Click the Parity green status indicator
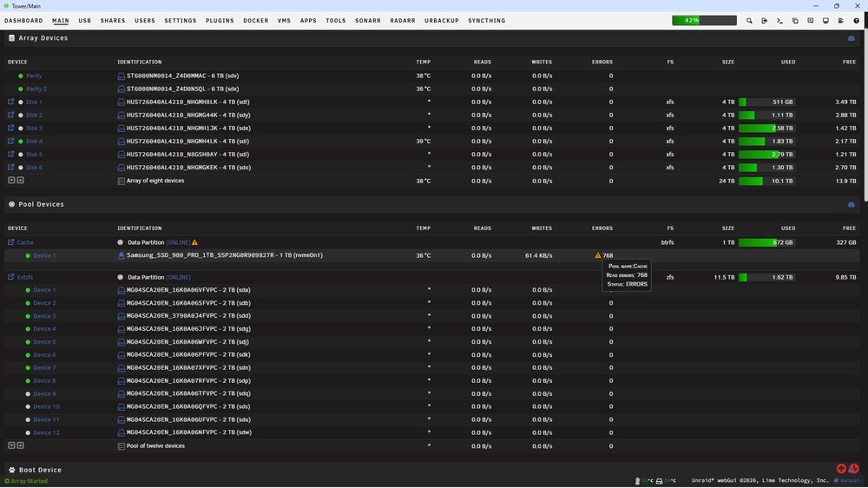 point(21,76)
